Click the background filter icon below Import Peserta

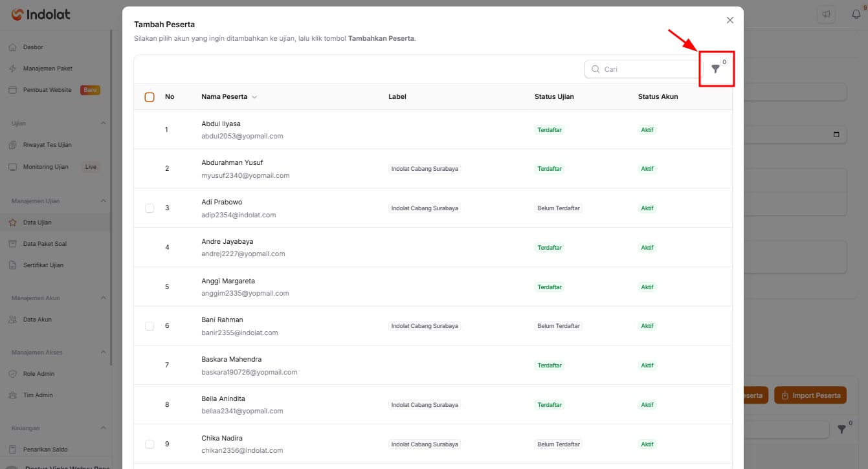[x=841, y=429]
